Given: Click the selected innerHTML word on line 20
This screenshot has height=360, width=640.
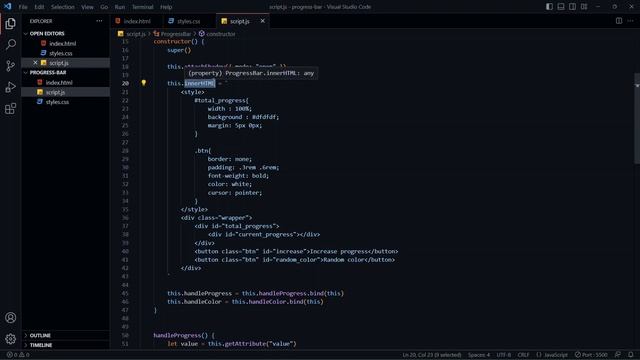Looking at the screenshot, I should (x=199, y=83).
